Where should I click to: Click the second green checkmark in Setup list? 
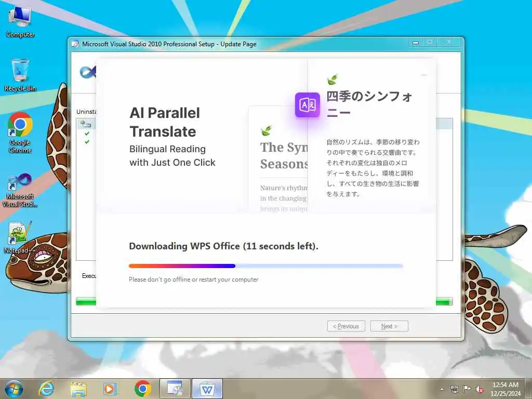pos(87,142)
